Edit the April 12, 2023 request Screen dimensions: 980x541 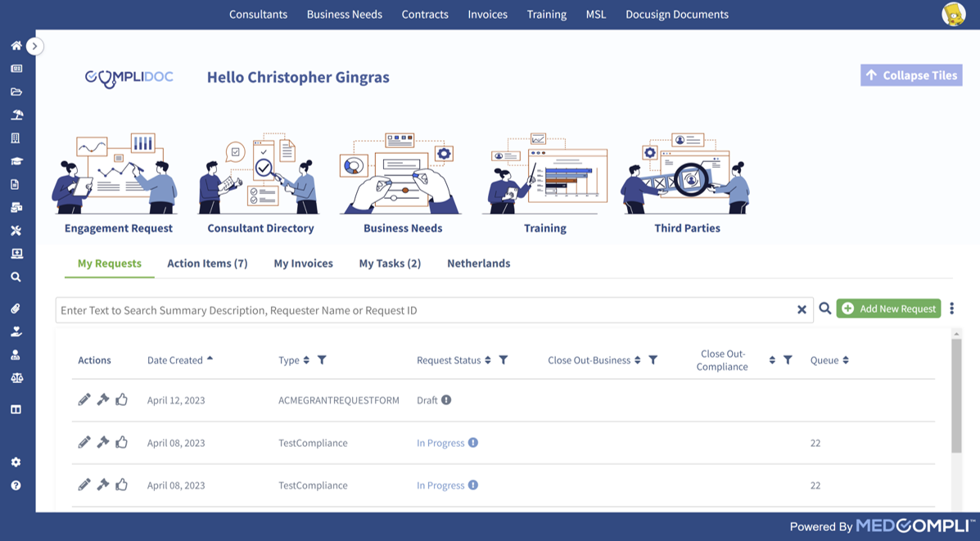coord(84,400)
